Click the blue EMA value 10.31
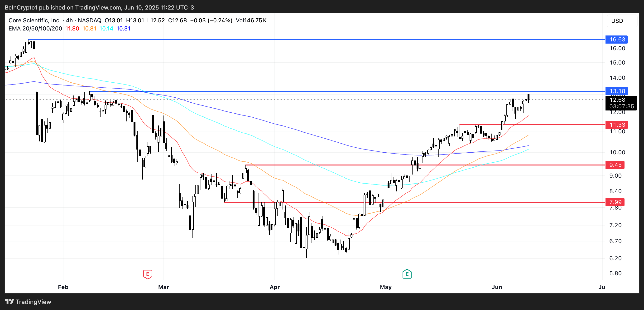644x310 pixels. click(124, 29)
